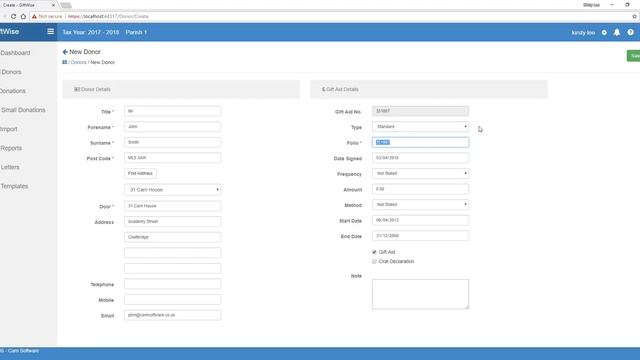This screenshot has height=360, width=640.
Task: Click the Surname input field
Action: pyautogui.click(x=173, y=142)
